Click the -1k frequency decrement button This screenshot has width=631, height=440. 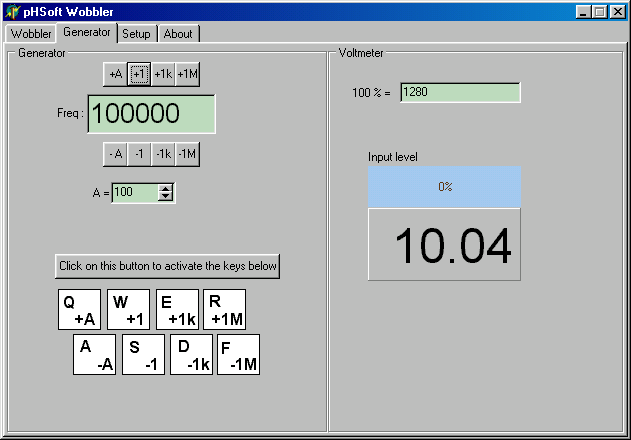(x=163, y=154)
